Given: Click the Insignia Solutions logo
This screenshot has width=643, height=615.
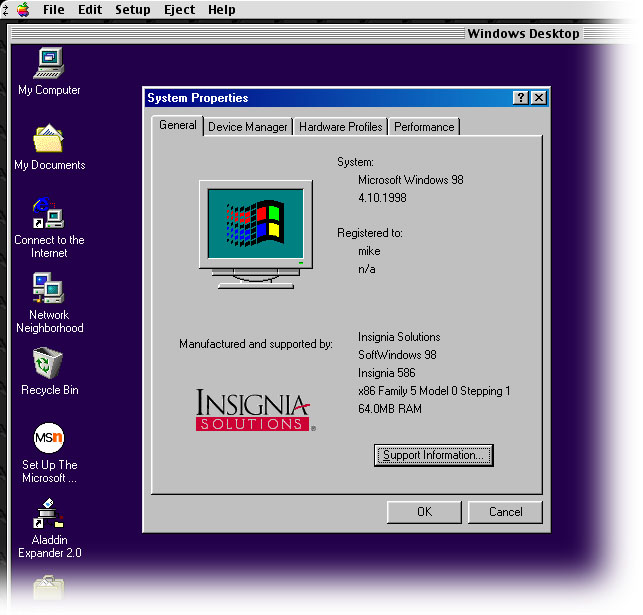Looking at the screenshot, I should [x=255, y=410].
